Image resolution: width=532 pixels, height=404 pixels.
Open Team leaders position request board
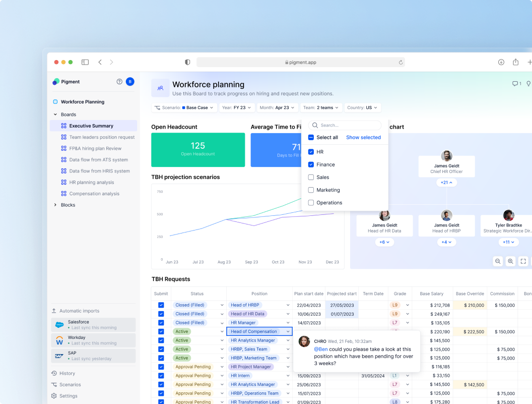(98, 137)
